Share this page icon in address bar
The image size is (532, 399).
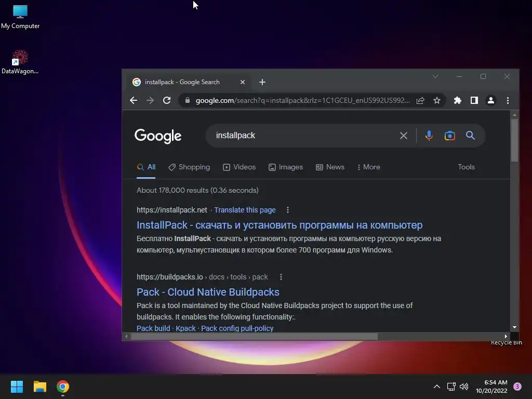(x=420, y=100)
